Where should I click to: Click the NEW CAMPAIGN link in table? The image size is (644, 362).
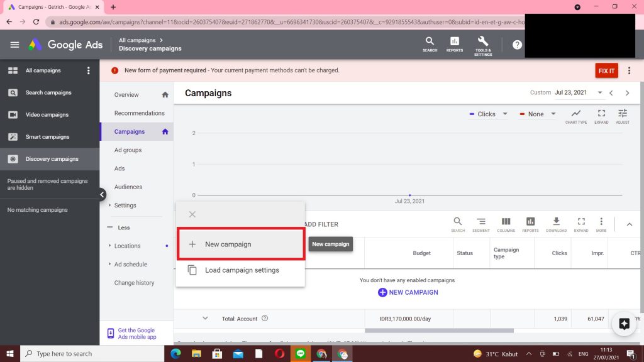(x=408, y=292)
